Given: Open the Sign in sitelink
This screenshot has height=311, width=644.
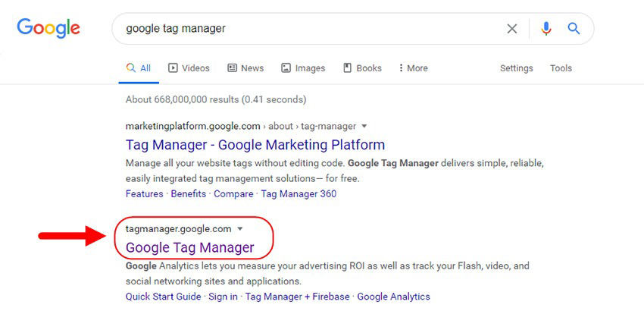Looking at the screenshot, I should click(223, 297).
